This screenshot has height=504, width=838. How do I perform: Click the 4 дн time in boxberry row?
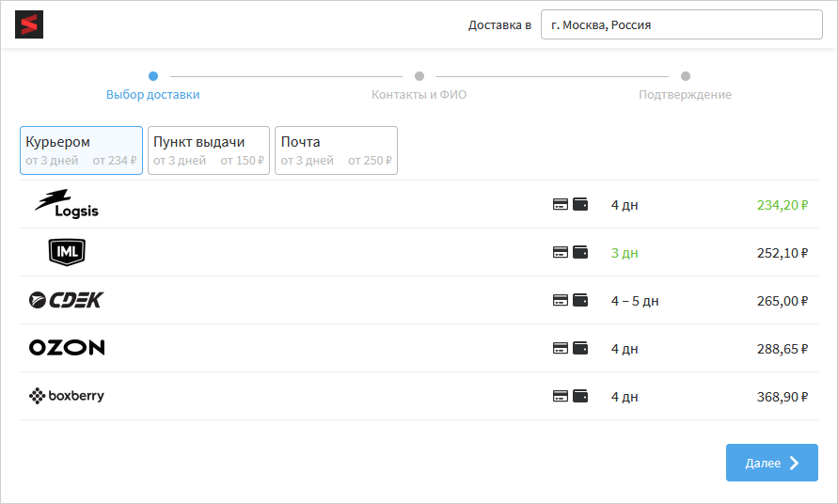tap(625, 397)
